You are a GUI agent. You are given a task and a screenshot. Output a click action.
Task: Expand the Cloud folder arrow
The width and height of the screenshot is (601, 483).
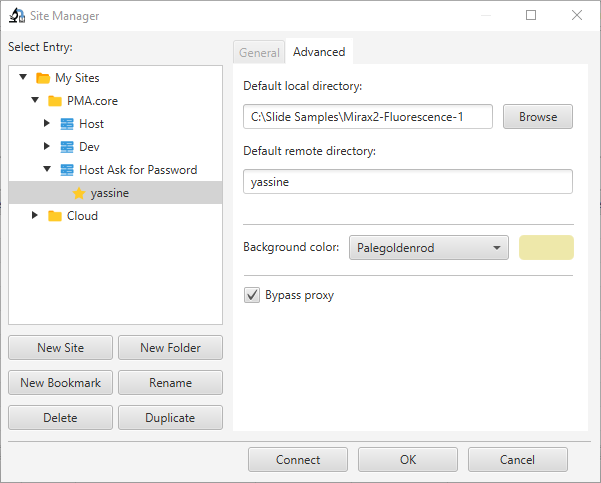[35, 216]
